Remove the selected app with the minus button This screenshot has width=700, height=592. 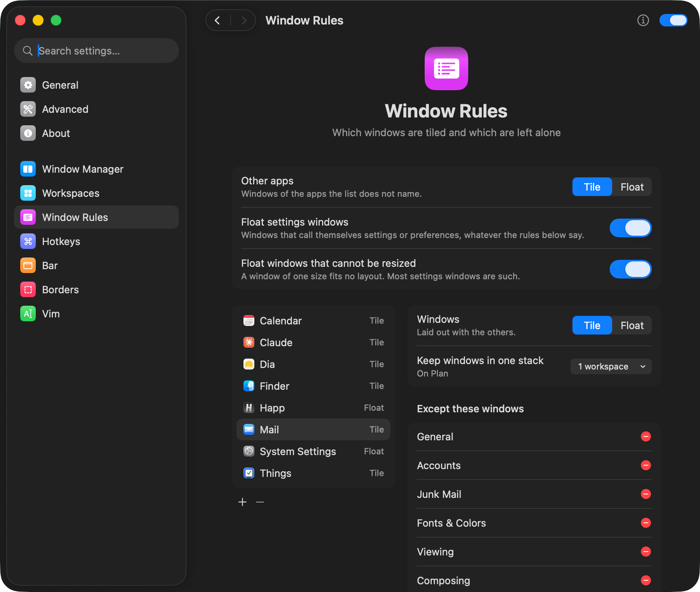coord(260,502)
